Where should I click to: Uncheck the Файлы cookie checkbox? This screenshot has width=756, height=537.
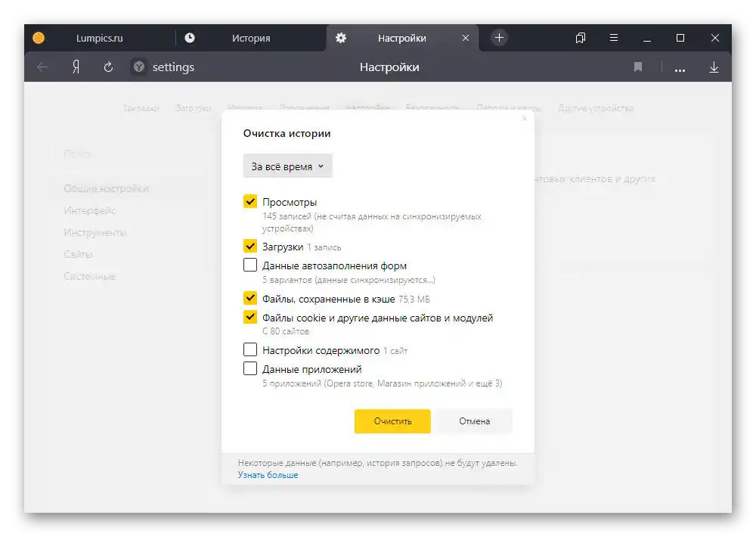coord(250,317)
